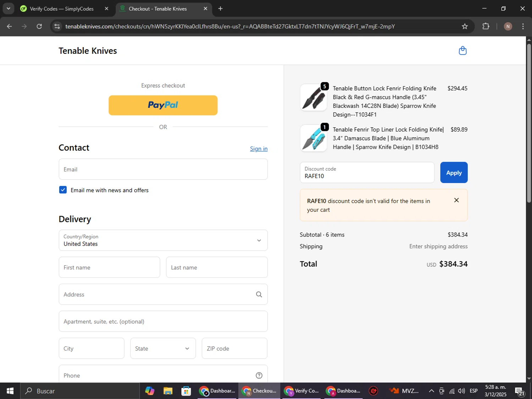This screenshot has height=399, width=532.
Task: Click the Discount code field with RAFE10
Action: pos(367,172)
